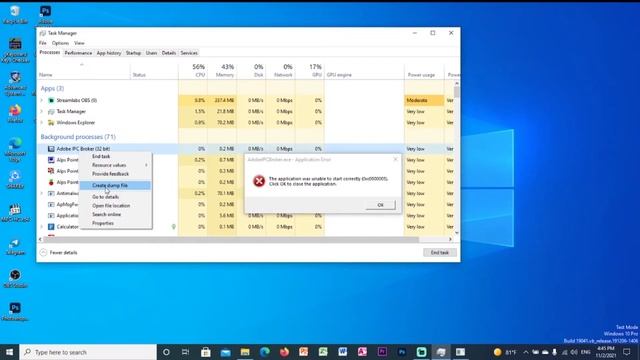Click the vertical scrollbar down arrow

[x=456, y=233]
